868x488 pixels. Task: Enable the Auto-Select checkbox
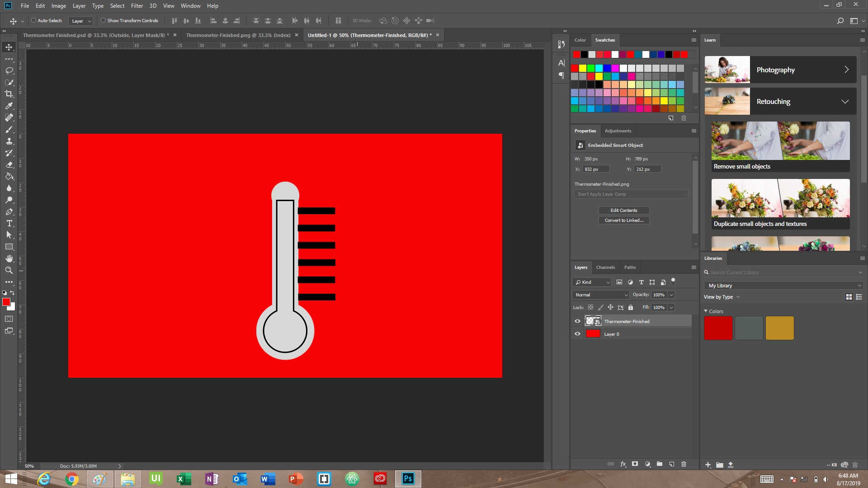point(33,20)
